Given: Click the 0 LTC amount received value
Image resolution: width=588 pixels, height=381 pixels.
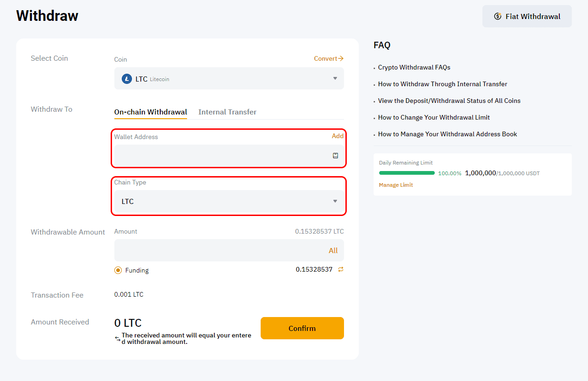Looking at the screenshot, I should tap(128, 323).
